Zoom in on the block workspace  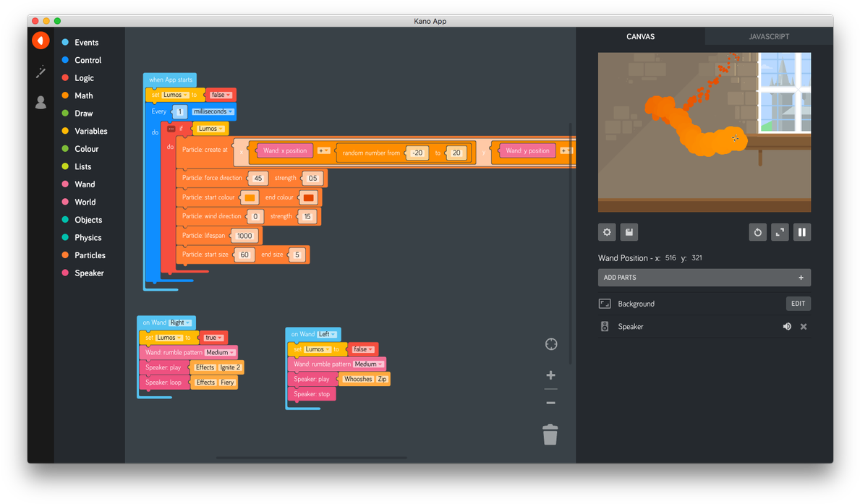click(550, 375)
